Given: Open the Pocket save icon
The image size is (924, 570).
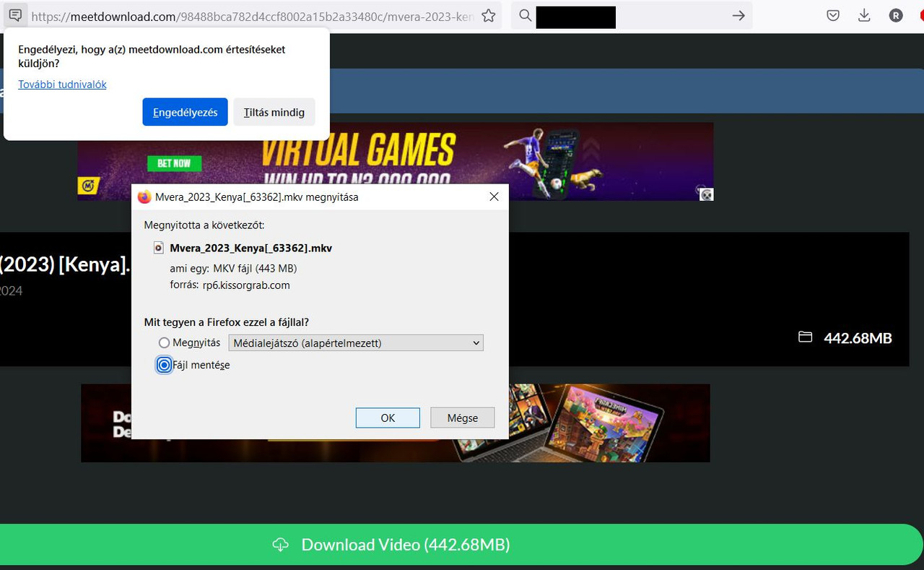Looking at the screenshot, I should pyautogui.click(x=833, y=15).
